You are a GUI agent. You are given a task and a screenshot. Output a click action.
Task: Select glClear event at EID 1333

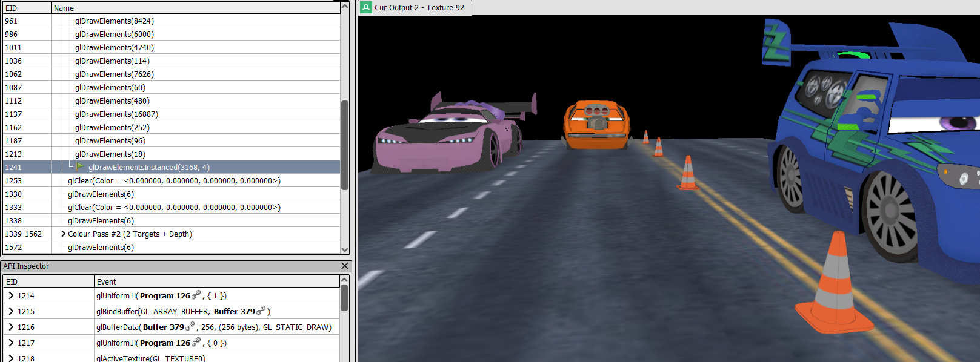[x=174, y=207]
